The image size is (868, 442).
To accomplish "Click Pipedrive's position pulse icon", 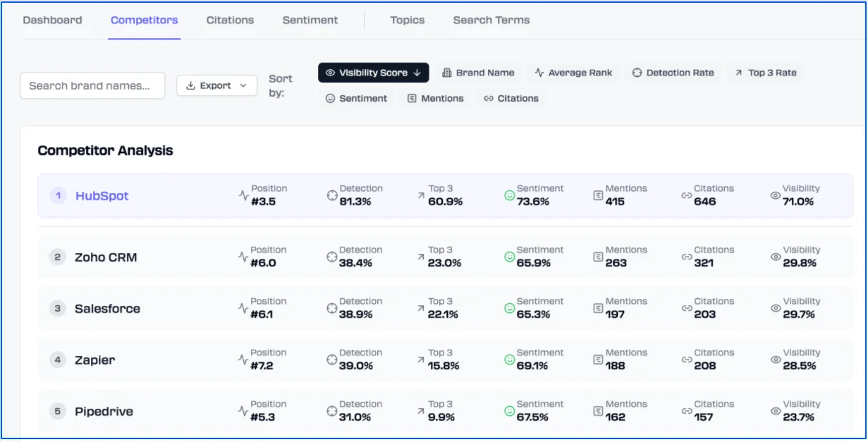I will [244, 411].
